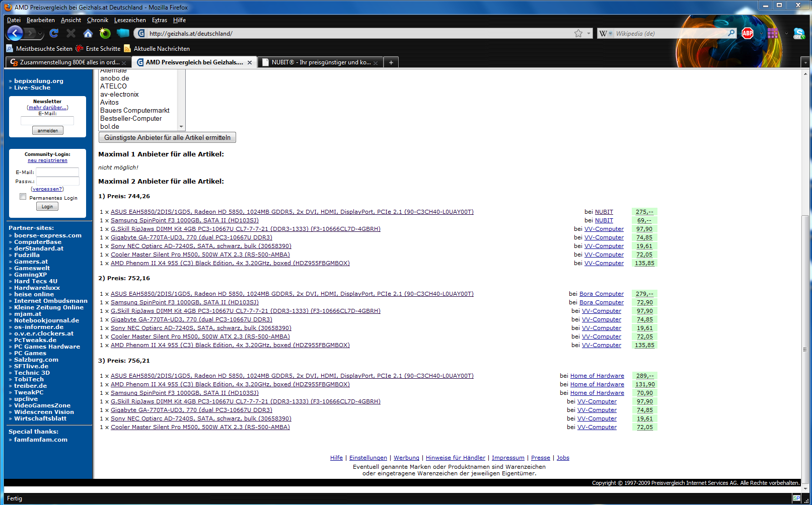
Task: Click the Erste Schritte bookmark icon
Action: point(80,48)
